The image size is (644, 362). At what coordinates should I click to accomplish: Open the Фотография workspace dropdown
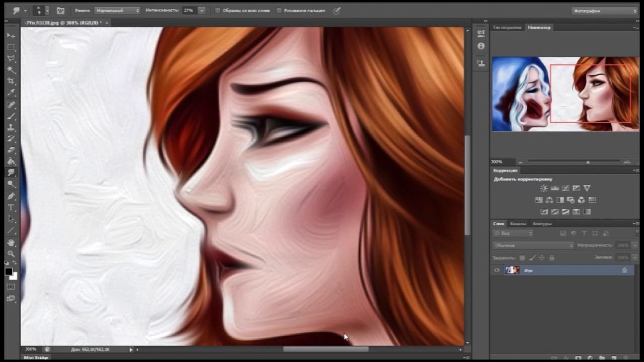pyautogui.click(x=605, y=11)
